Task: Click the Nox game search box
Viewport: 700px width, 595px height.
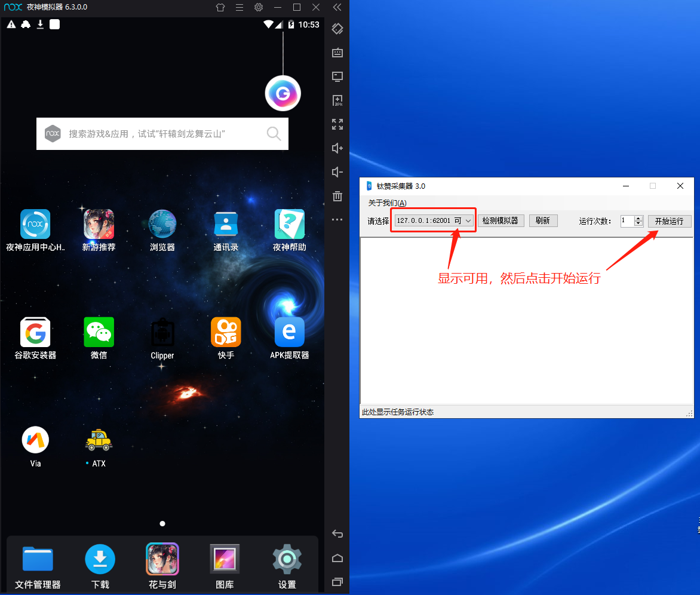Action: (x=162, y=133)
